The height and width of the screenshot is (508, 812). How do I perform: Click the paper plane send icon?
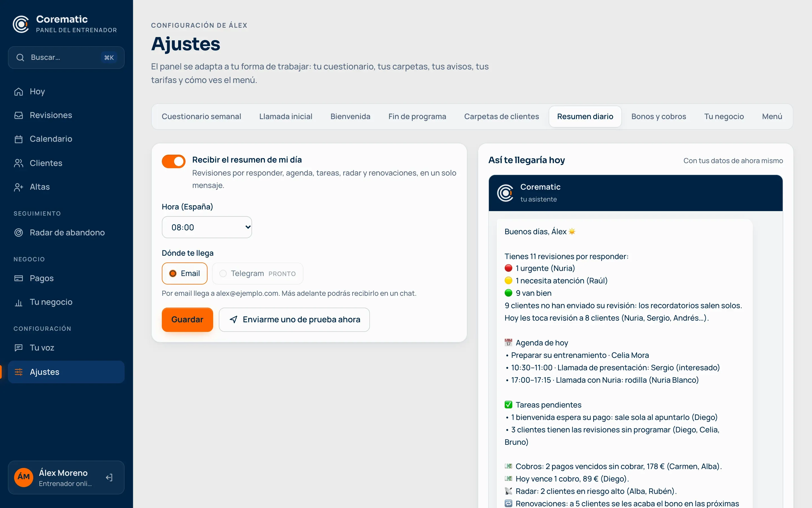[233, 319]
